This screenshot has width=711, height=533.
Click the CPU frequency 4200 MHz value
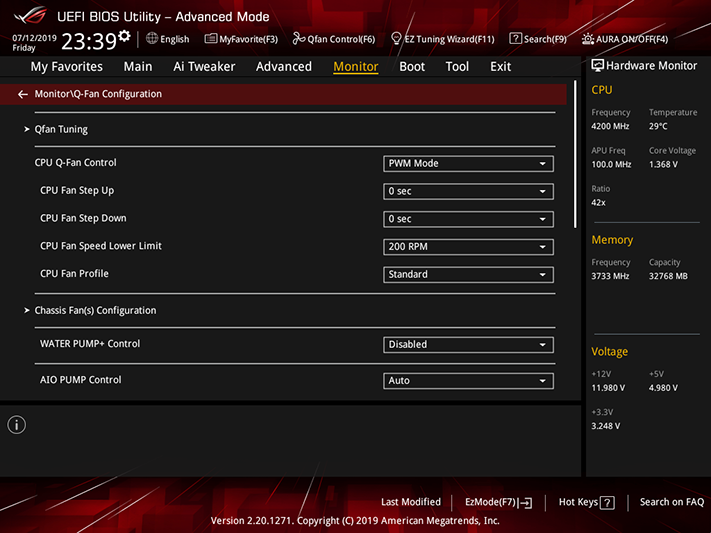[x=610, y=126]
